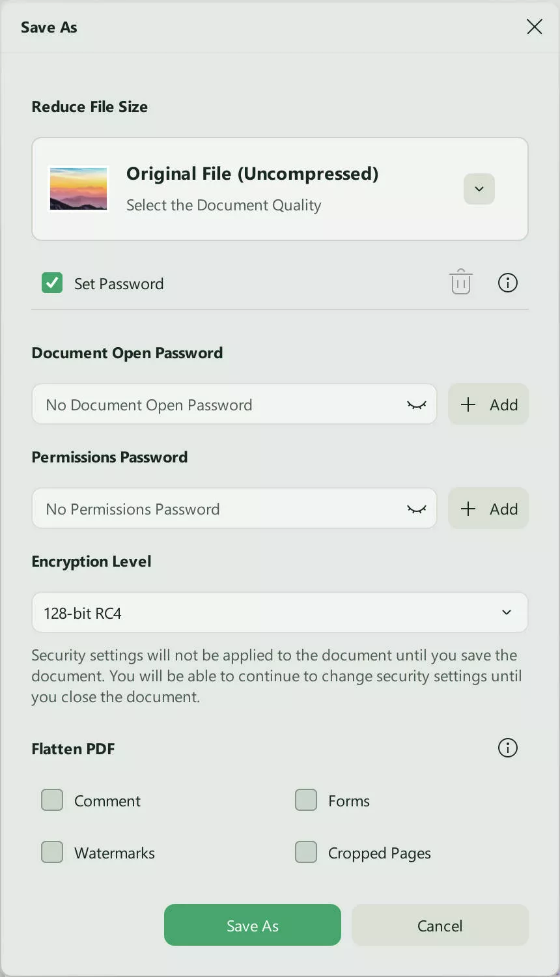
Task: Toggle the Watermarks checkbox
Action: 51,852
